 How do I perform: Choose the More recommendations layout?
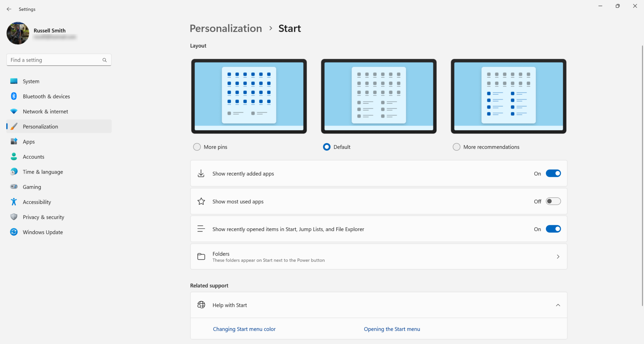[456, 147]
